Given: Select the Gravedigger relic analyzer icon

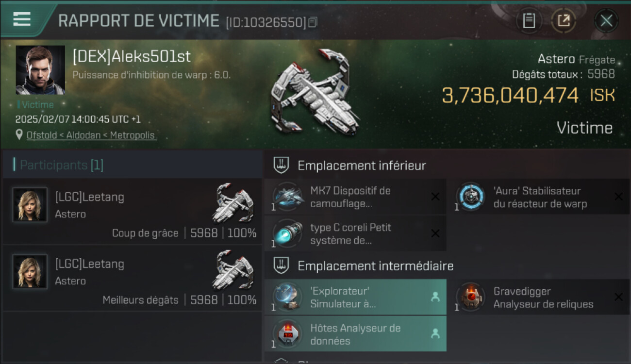Looking at the screenshot, I should 470,297.
